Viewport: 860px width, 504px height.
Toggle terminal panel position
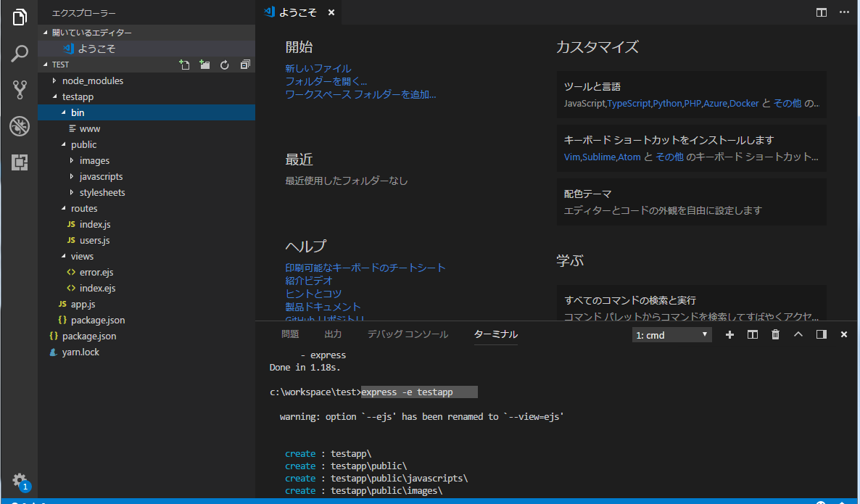pyautogui.click(x=821, y=334)
